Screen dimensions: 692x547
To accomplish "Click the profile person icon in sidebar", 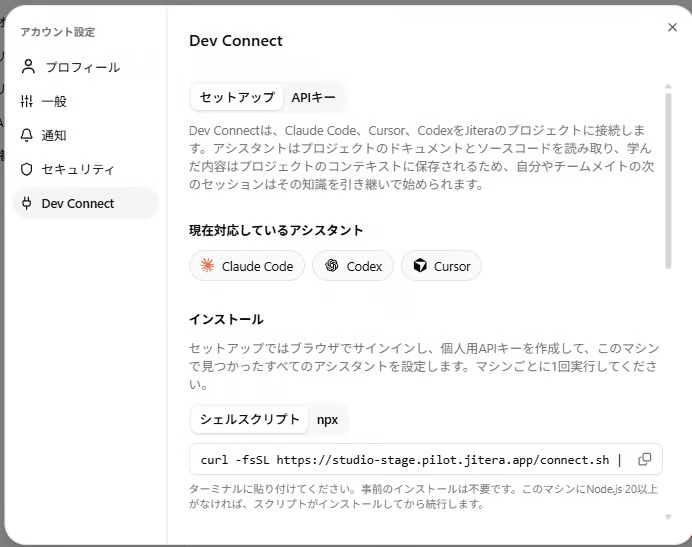I will tap(28, 67).
